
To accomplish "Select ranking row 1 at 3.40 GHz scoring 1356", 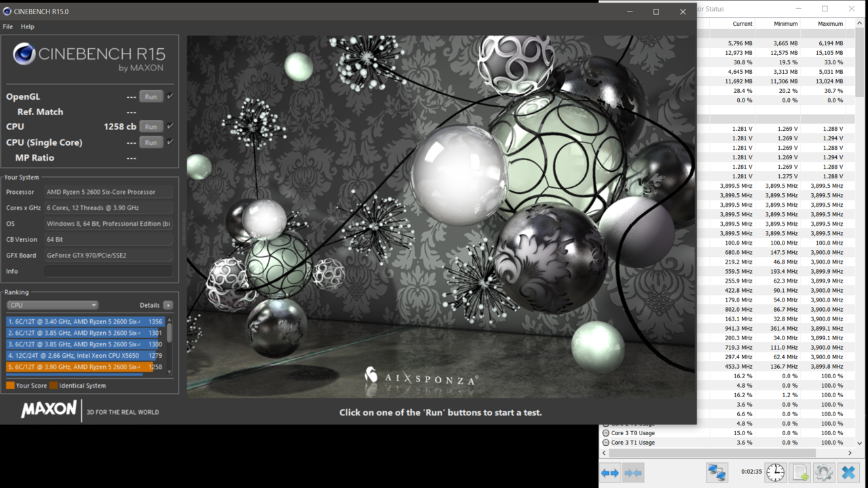I will tap(85, 322).
